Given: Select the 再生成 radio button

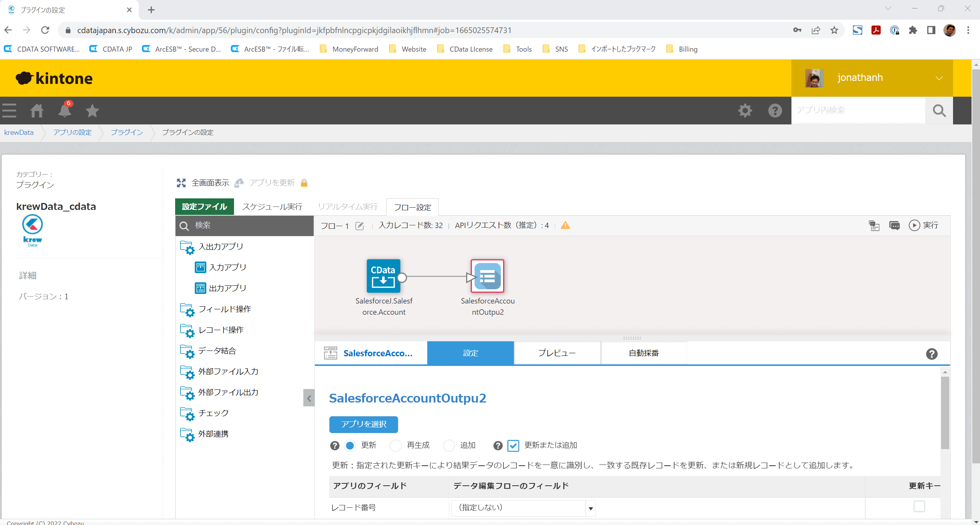Looking at the screenshot, I should [395, 446].
